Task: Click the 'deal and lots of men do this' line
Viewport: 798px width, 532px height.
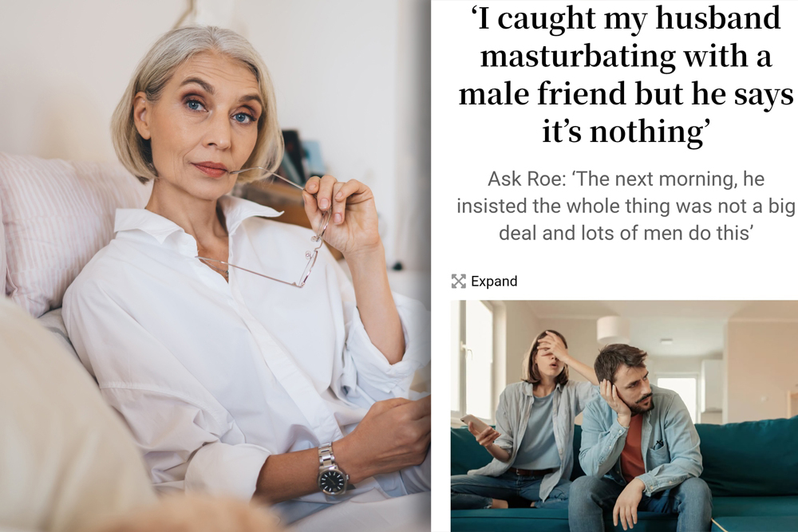Action: [x=626, y=233]
